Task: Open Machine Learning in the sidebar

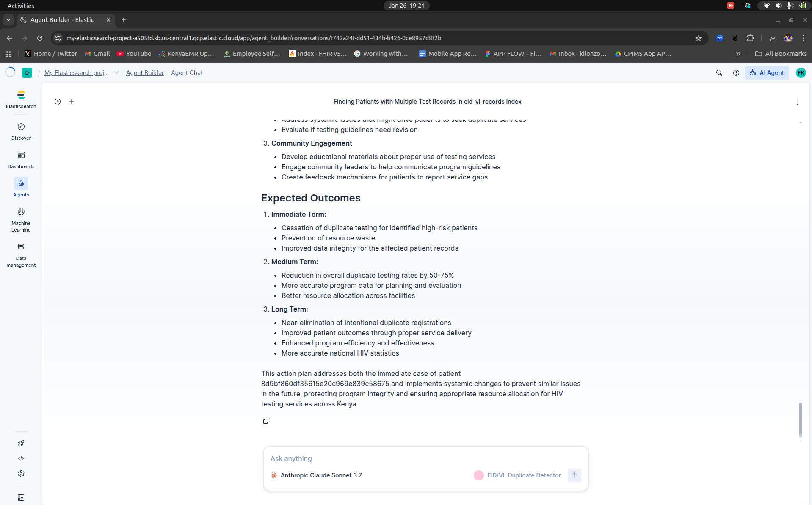Action: [x=21, y=220]
